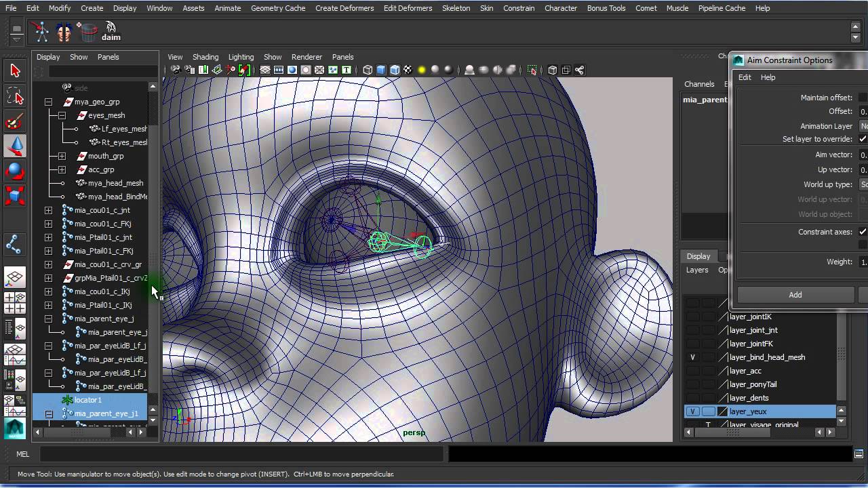Toggle visibility of layer_bind_head_mesh

pyautogui.click(x=692, y=357)
